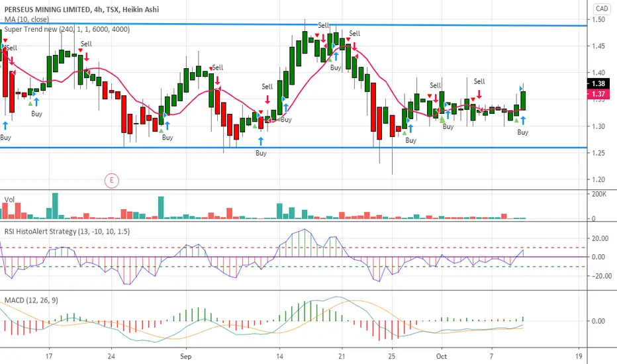
Task: Select the MA (10, close) indicator label
Action: pos(26,19)
